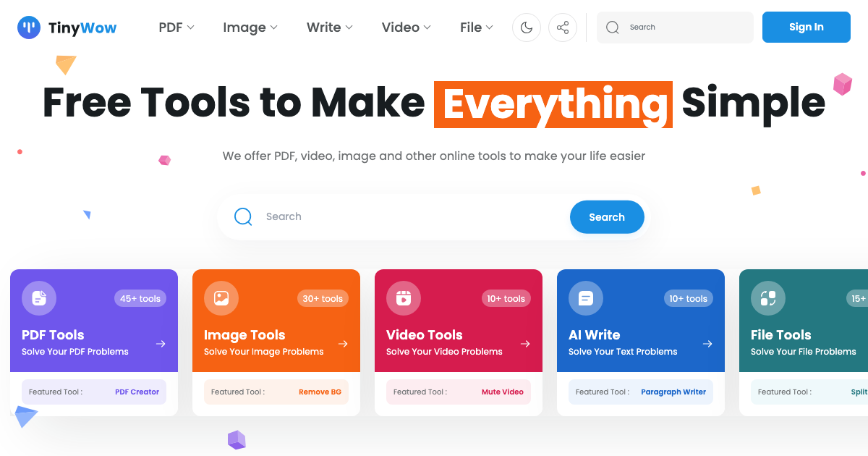Open the File navigation menu

click(476, 28)
